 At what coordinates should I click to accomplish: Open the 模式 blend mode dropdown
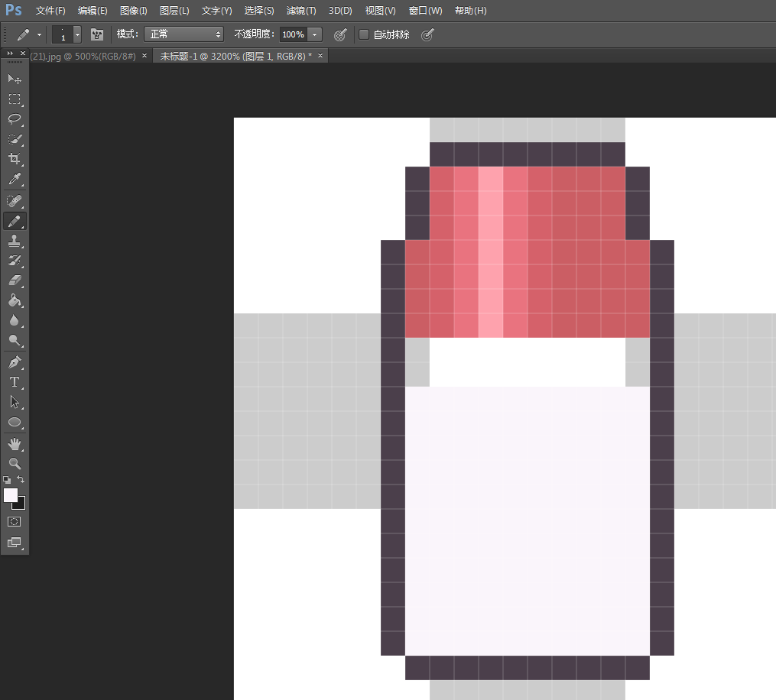coord(183,34)
